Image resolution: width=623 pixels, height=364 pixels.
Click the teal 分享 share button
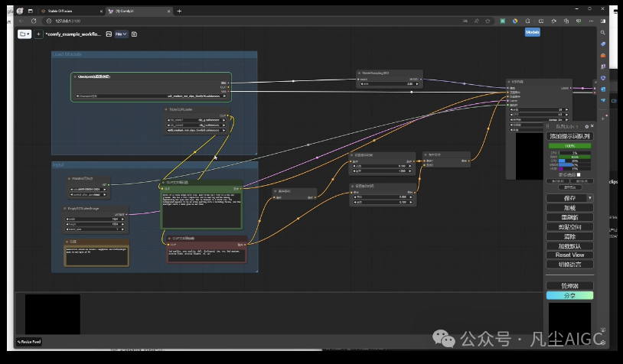tap(569, 295)
